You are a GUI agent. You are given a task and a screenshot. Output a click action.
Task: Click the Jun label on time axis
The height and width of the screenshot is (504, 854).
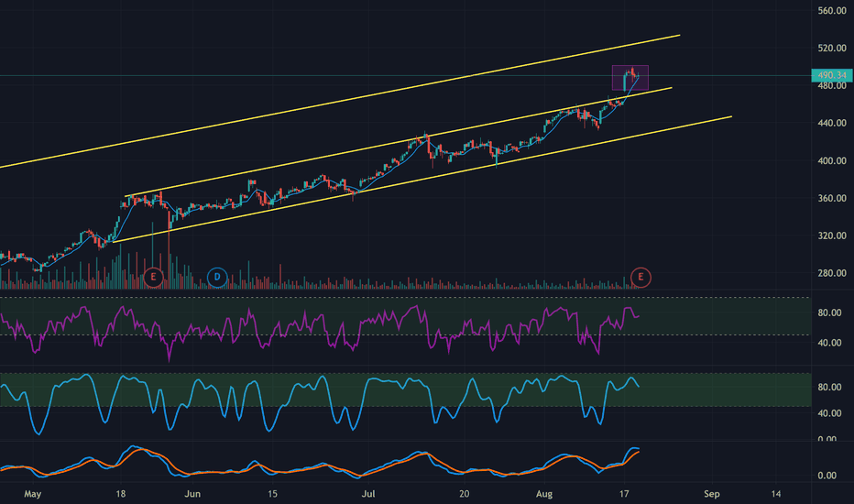click(x=192, y=494)
